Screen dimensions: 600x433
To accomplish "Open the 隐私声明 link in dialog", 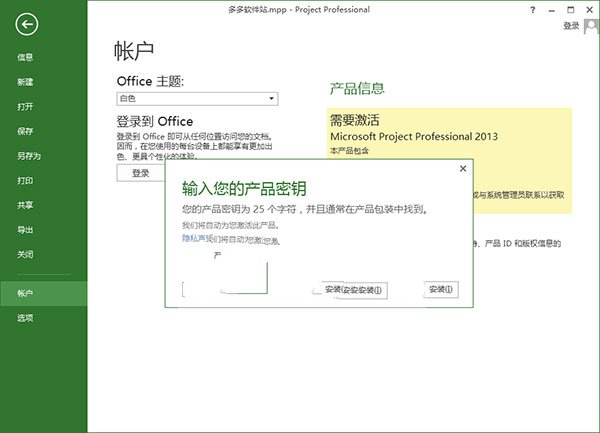I will pos(194,238).
